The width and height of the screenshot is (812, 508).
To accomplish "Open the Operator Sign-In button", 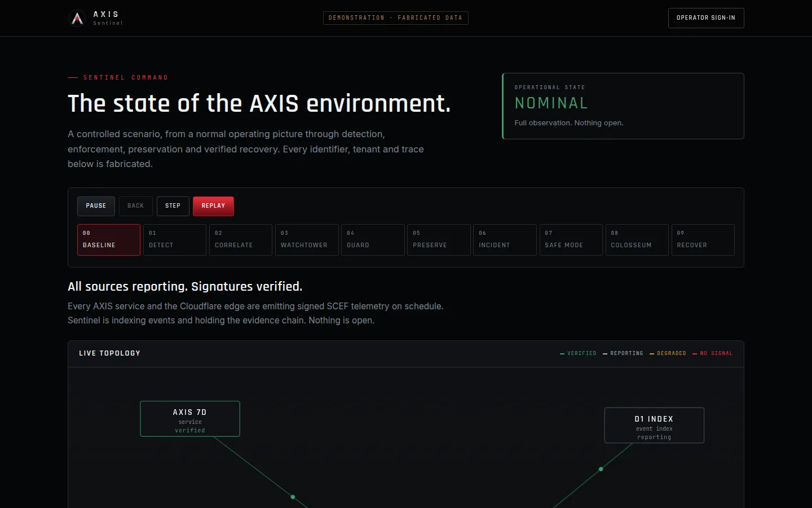I will click(706, 18).
